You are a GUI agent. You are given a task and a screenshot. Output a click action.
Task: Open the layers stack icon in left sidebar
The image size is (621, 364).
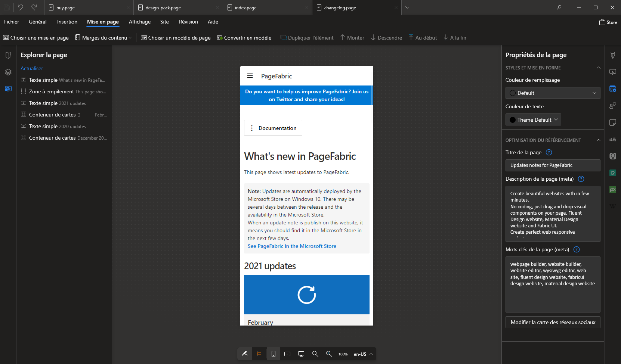click(x=8, y=72)
